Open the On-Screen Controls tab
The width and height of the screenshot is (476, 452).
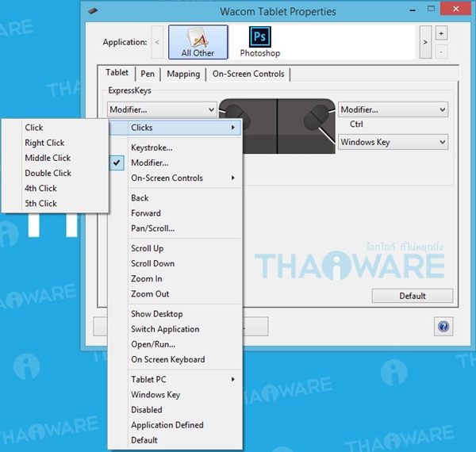tap(248, 74)
